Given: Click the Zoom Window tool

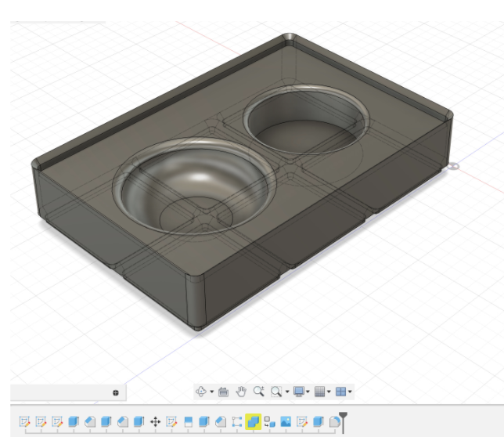Looking at the screenshot, I should [276, 392].
